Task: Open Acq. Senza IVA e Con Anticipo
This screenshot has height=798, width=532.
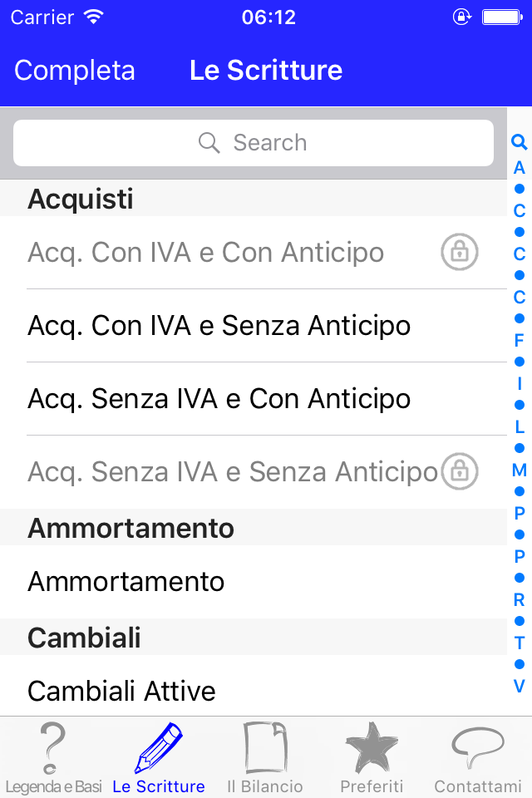Action: 219,399
